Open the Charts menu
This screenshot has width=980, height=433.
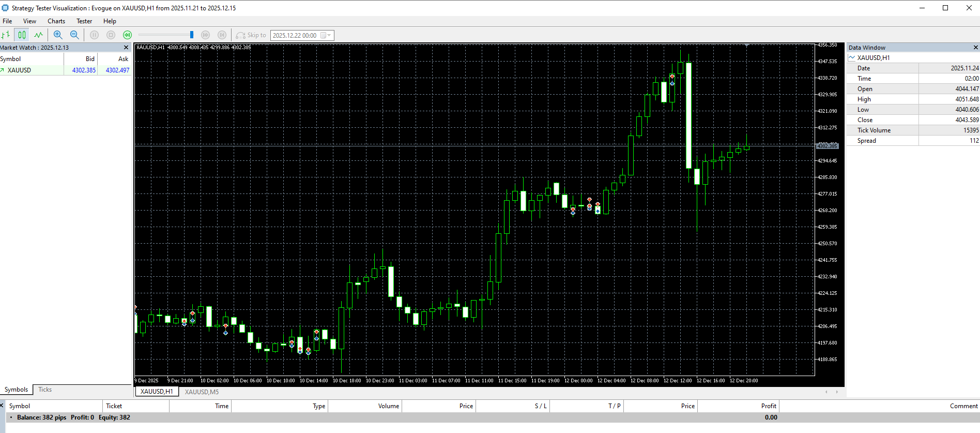click(56, 21)
